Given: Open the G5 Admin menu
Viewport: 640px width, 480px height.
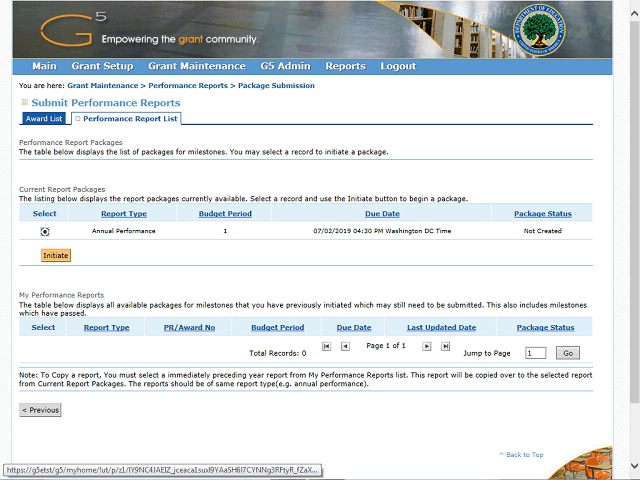Looking at the screenshot, I should pos(285,66).
